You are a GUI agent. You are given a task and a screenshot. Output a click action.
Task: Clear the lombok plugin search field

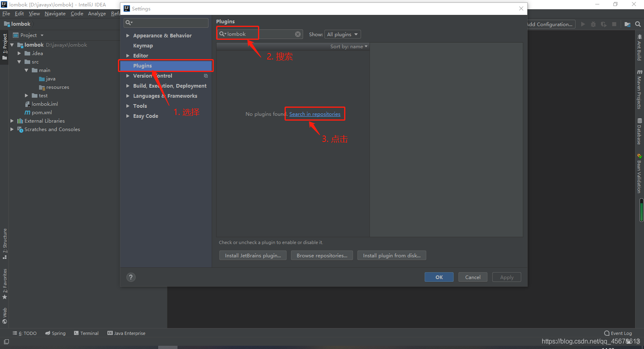point(298,34)
